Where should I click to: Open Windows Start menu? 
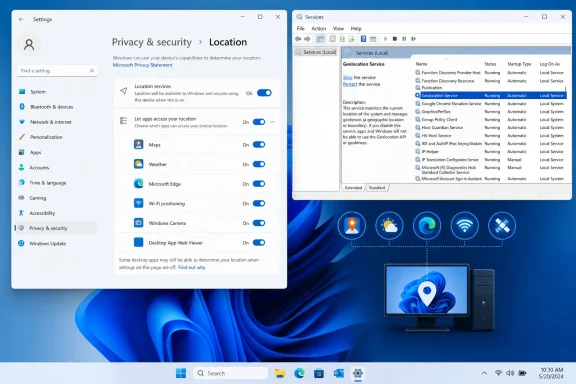click(x=181, y=373)
